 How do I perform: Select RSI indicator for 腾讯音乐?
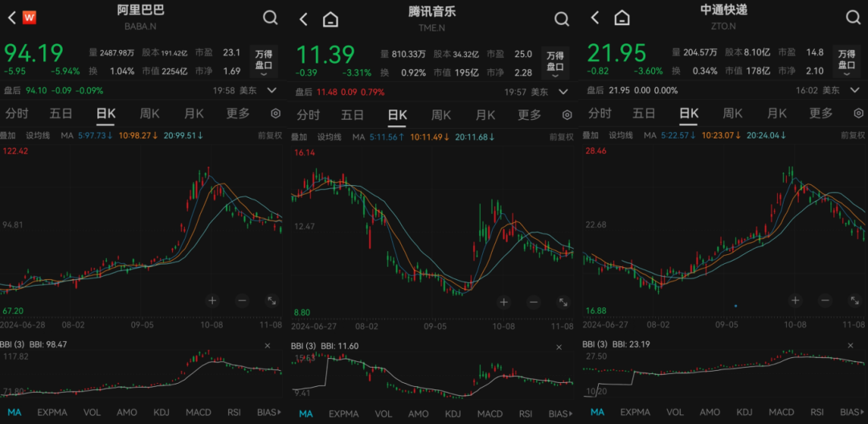pyautogui.click(x=526, y=414)
